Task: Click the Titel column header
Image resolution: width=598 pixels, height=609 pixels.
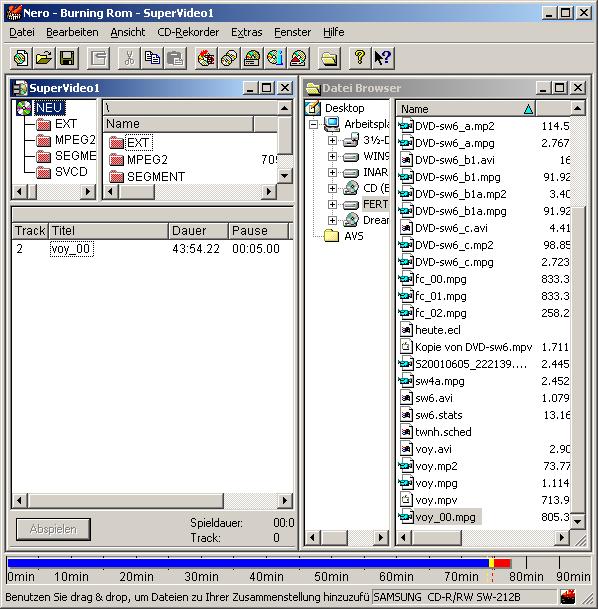Action: (108, 231)
